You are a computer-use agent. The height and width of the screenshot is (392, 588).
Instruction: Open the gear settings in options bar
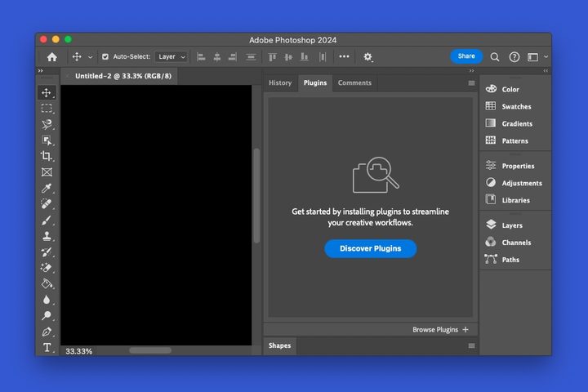(x=367, y=57)
